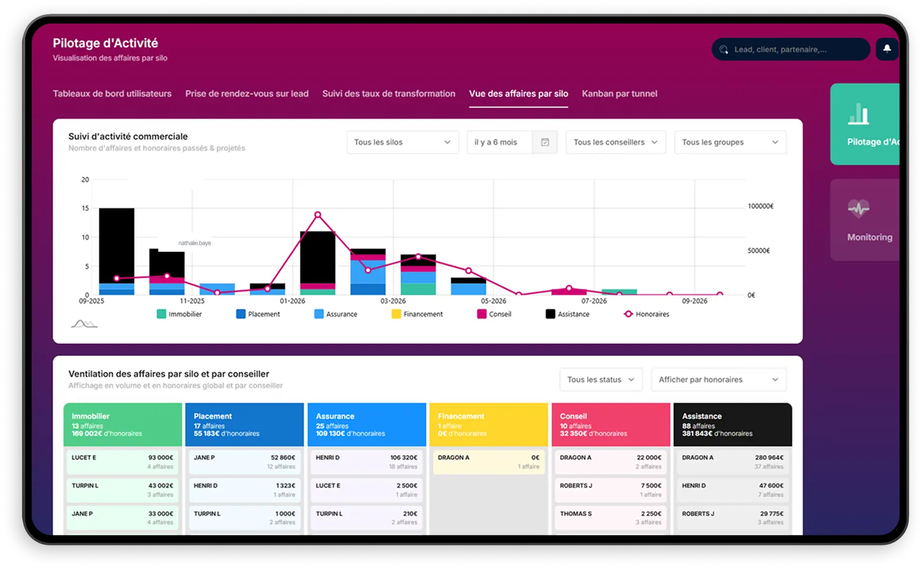Screen dimensions: 924x569
Task: Switch to the Kanban par tunnel tab
Action: tap(619, 93)
